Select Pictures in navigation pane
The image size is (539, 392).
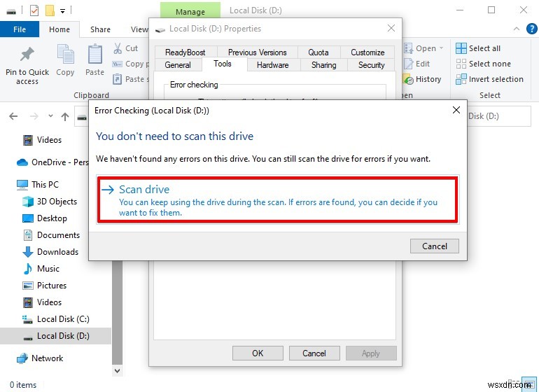[x=44, y=286]
